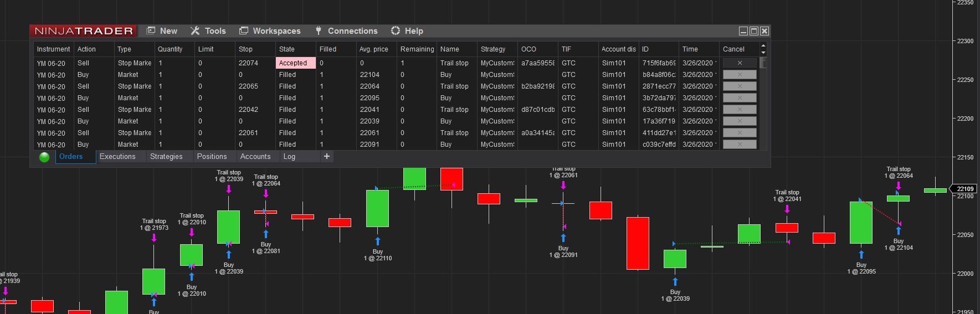Sort by the State column header
This screenshot has height=314, width=980.
click(296, 49)
